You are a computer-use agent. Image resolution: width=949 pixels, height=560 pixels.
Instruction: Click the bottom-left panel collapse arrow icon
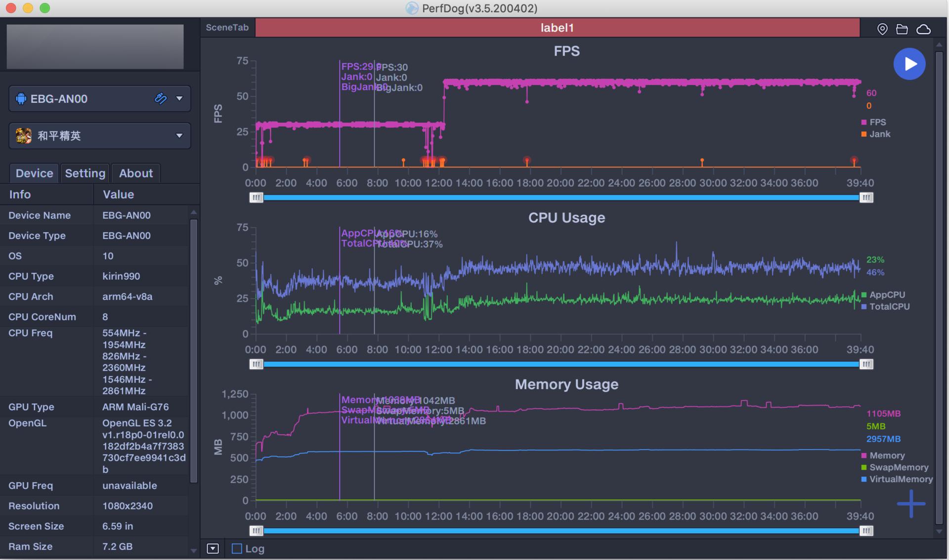click(213, 549)
